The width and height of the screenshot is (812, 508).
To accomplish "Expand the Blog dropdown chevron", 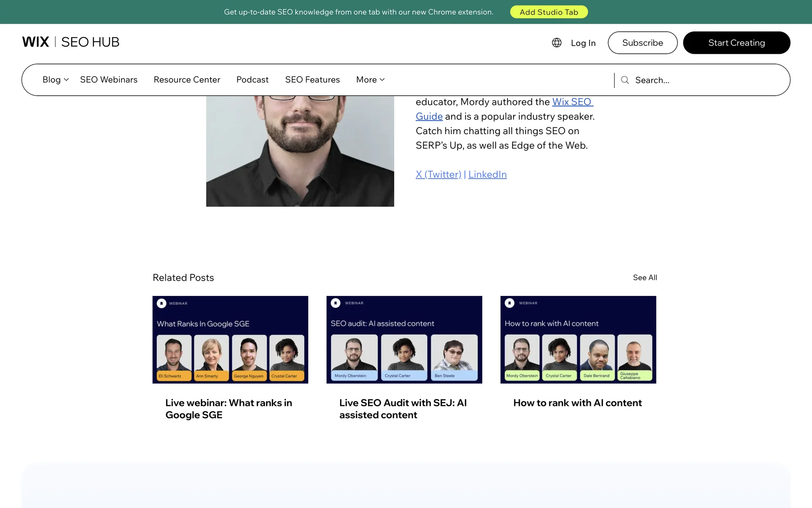I will tap(66, 80).
